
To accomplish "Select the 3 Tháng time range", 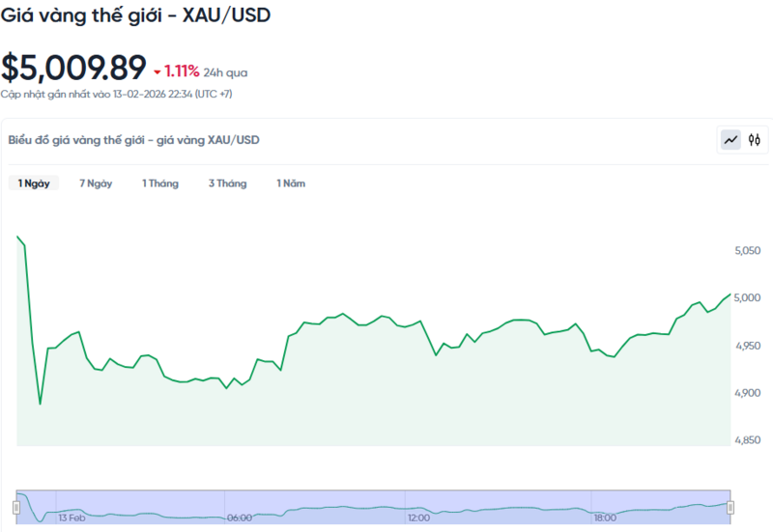I will [x=227, y=183].
